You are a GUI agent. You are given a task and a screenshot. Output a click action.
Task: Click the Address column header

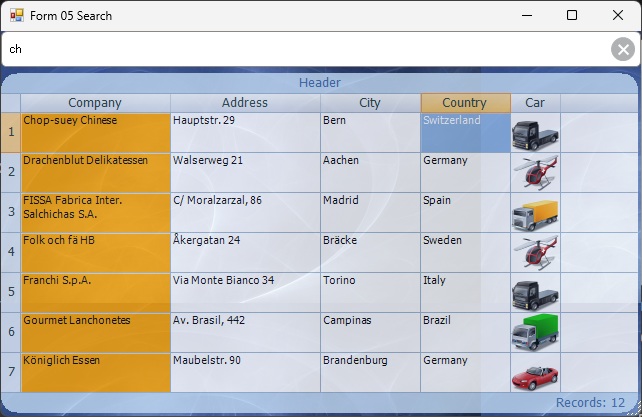click(x=245, y=103)
